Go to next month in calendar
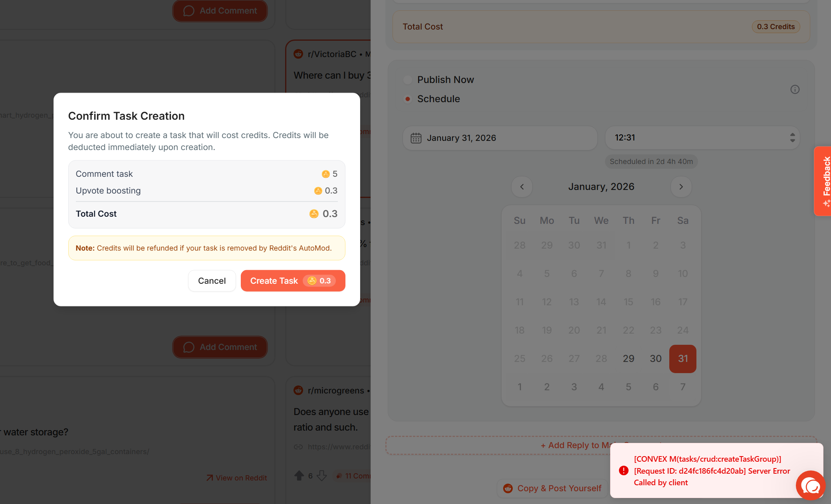831x504 pixels. click(681, 187)
